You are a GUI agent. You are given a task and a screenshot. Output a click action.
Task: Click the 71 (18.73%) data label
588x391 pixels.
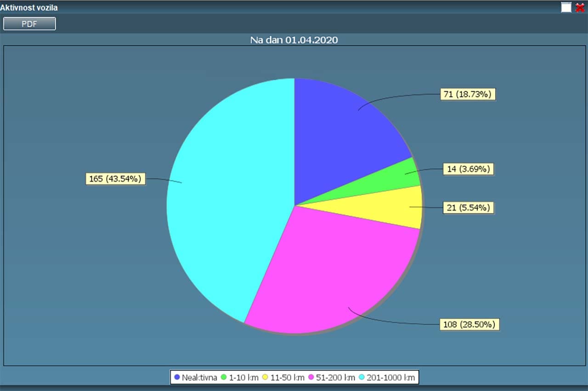point(468,94)
